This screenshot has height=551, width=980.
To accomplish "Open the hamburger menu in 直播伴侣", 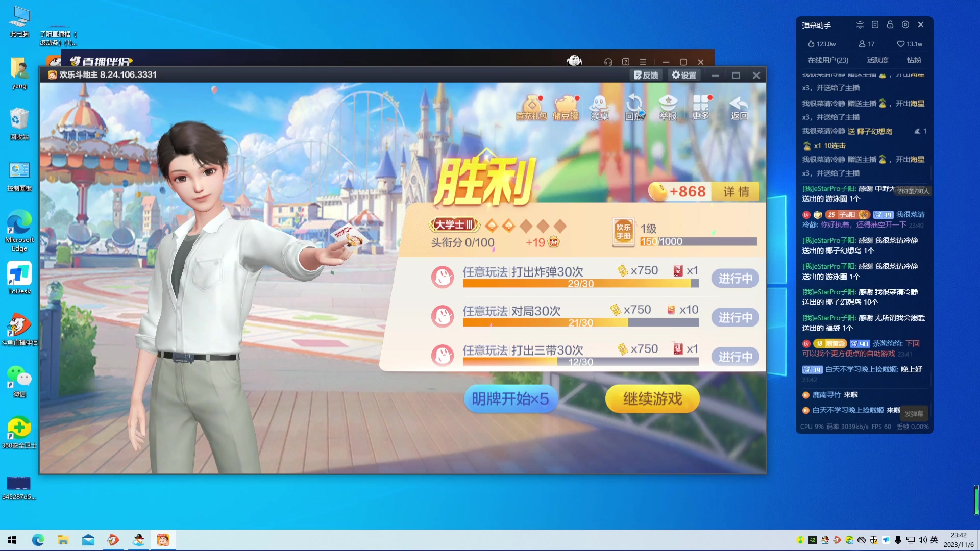I will click(x=643, y=62).
